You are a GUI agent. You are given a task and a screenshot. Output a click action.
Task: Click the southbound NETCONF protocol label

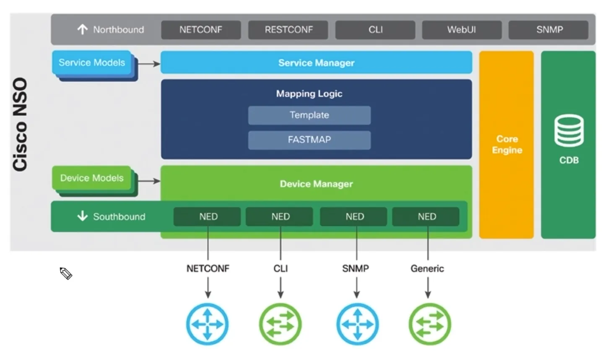pos(208,268)
